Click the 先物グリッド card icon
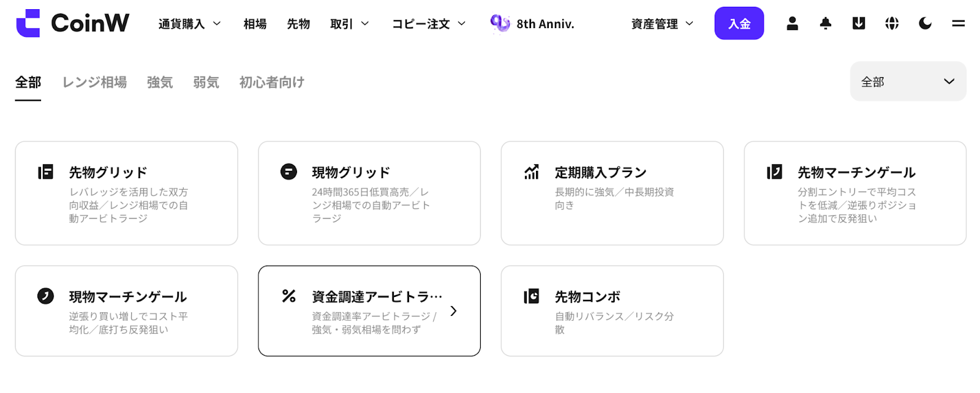980x393 pixels. point(45,172)
